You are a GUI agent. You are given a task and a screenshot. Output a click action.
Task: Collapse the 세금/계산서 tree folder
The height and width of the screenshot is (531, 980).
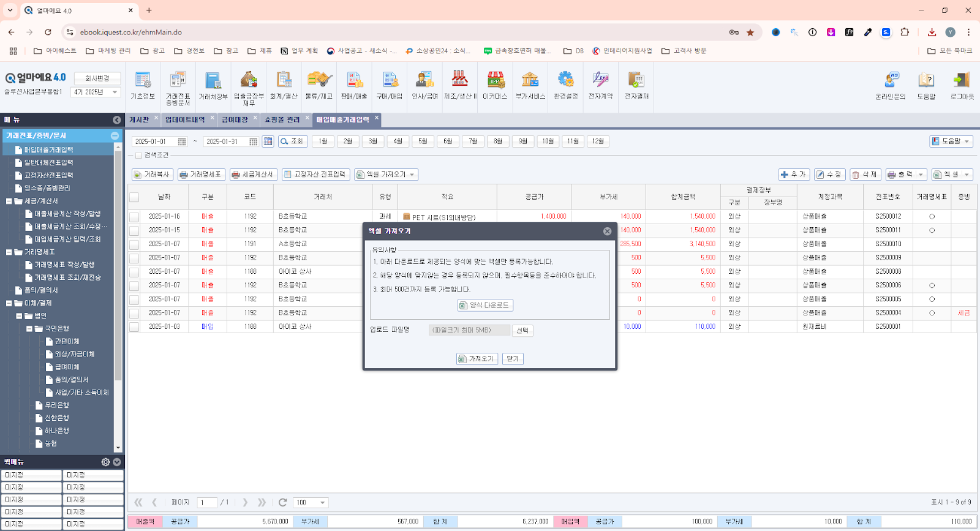click(x=9, y=201)
